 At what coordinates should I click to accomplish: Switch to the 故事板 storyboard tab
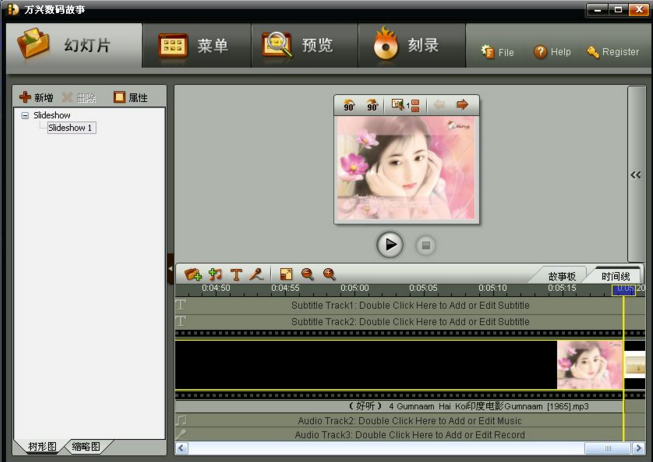point(562,276)
